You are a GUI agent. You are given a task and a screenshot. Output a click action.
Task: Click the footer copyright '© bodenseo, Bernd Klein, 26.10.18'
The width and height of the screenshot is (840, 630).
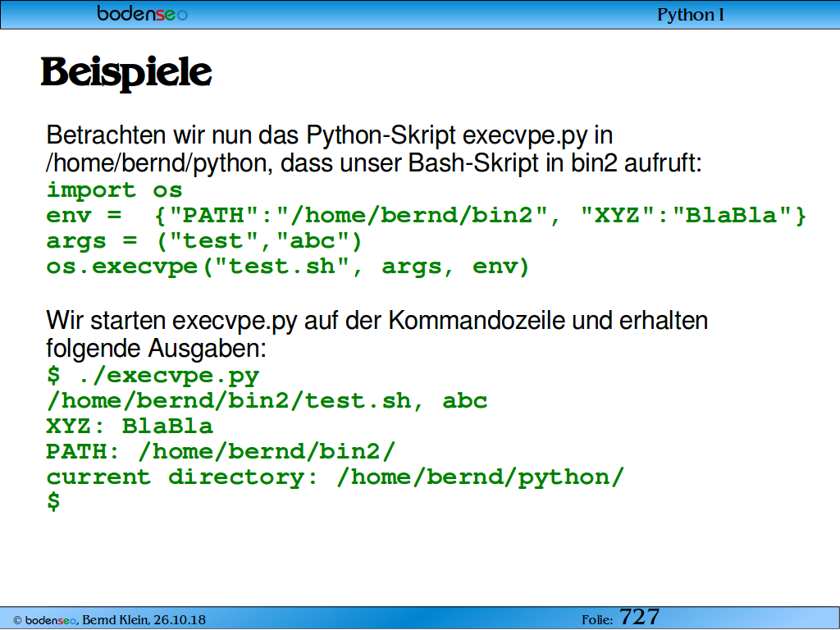[109, 620]
